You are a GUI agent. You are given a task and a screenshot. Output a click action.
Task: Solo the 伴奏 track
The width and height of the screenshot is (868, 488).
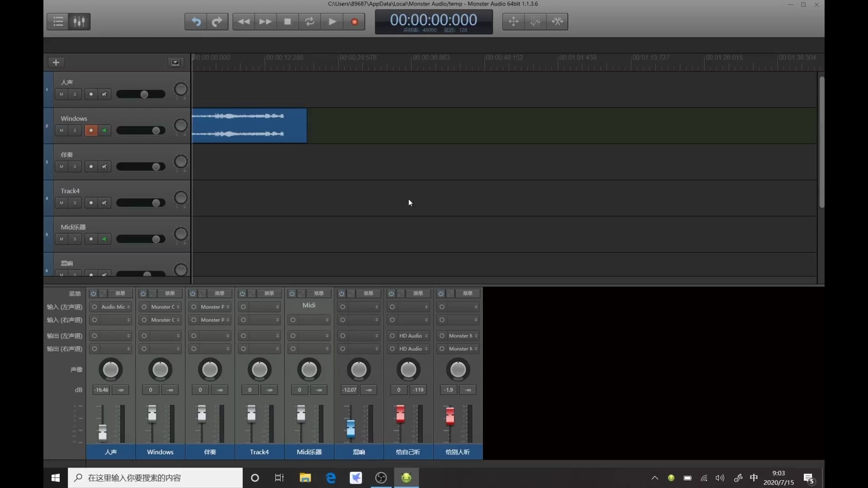point(75,167)
